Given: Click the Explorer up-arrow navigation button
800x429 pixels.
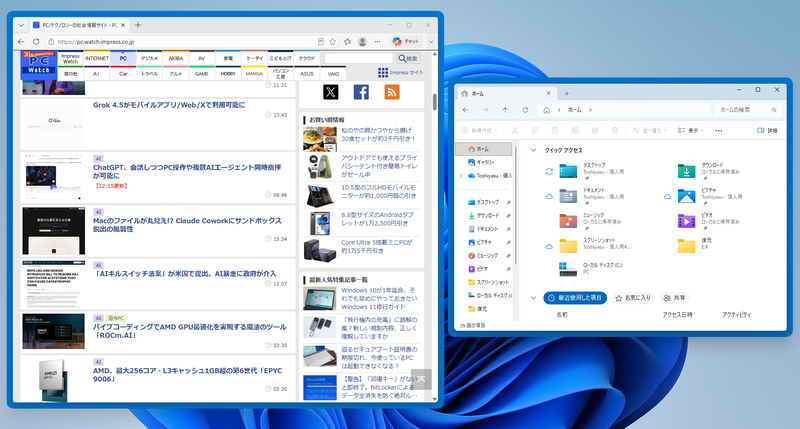Looking at the screenshot, I should pos(505,110).
